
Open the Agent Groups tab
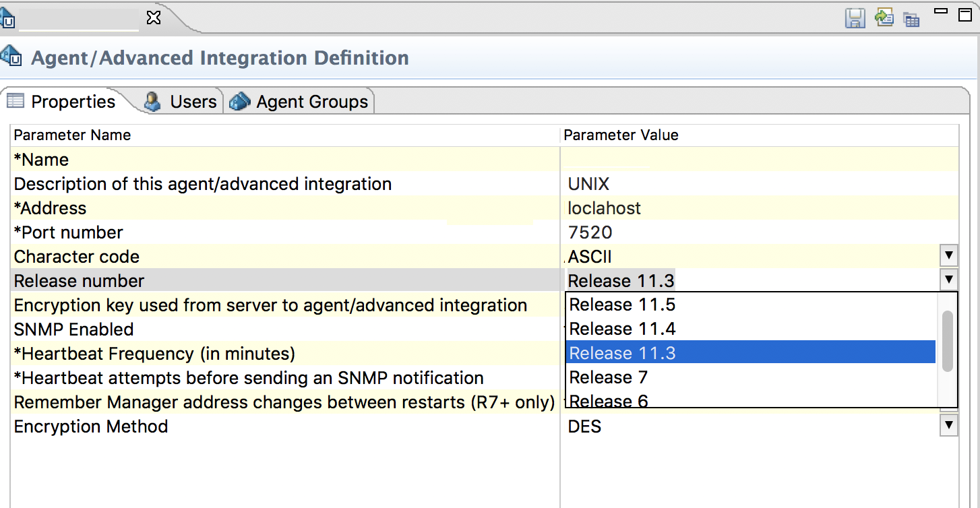(311, 102)
